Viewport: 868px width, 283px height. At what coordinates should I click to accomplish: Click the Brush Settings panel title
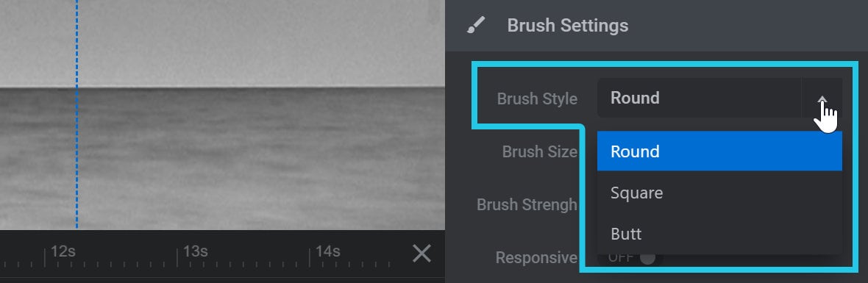(x=567, y=26)
